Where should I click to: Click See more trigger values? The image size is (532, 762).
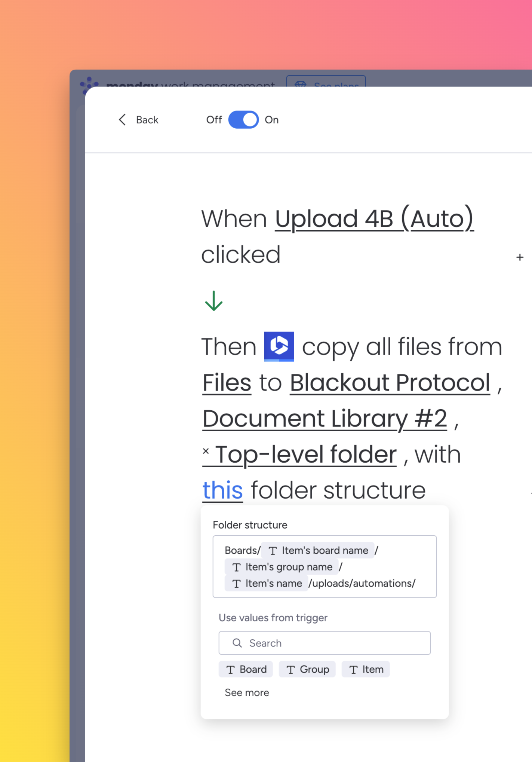coord(247,692)
